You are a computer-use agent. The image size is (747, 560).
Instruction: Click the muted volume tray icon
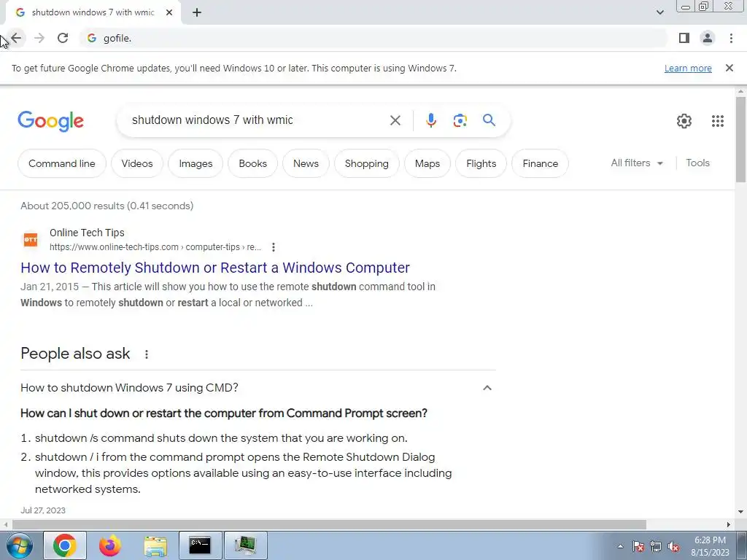pos(673,546)
